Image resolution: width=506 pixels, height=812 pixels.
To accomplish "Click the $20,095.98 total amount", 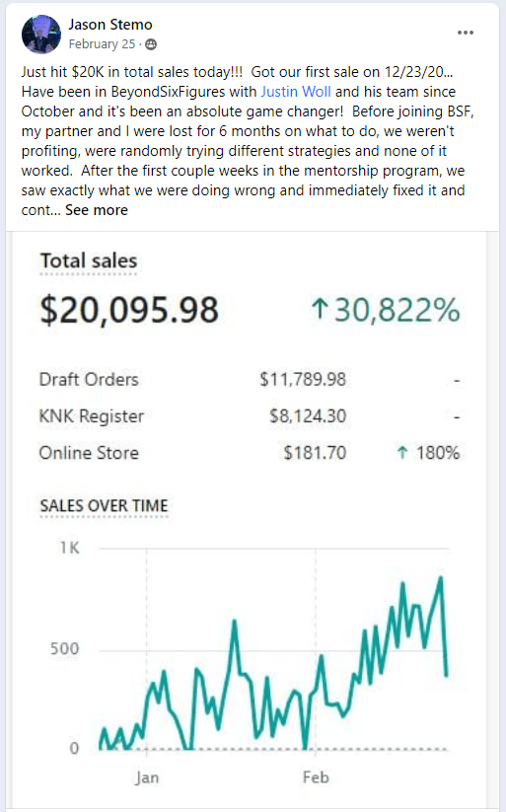I will coord(129,310).
